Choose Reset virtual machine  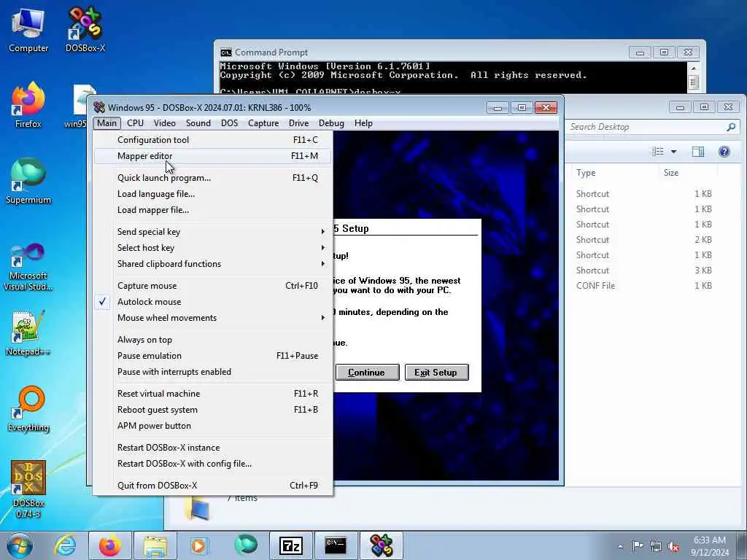(x=212, y=394)
